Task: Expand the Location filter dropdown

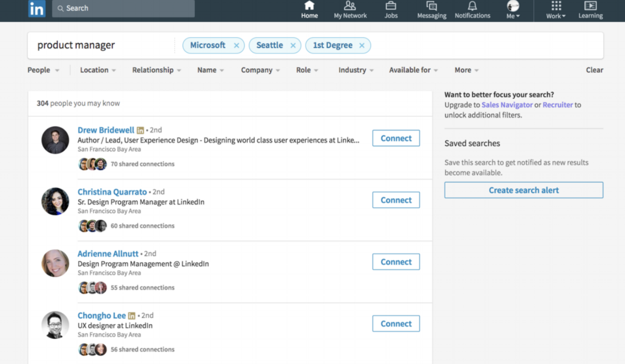Action: click(x=98, y=70)
